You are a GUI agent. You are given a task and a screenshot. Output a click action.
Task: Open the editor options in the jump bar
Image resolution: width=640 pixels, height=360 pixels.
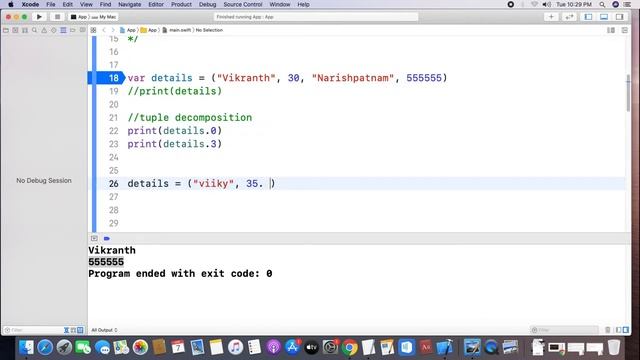click(x=611, y=30)
